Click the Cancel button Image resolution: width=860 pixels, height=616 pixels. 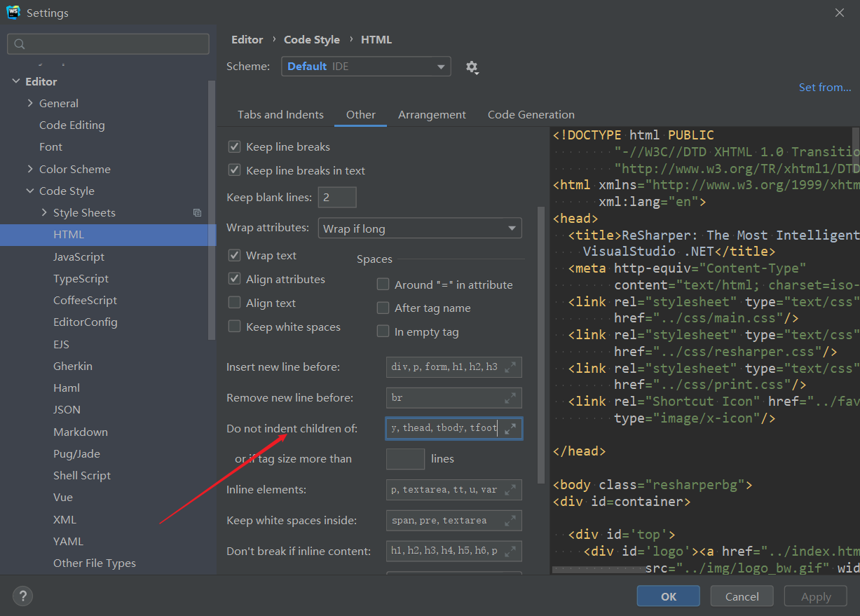coord(742,596)
